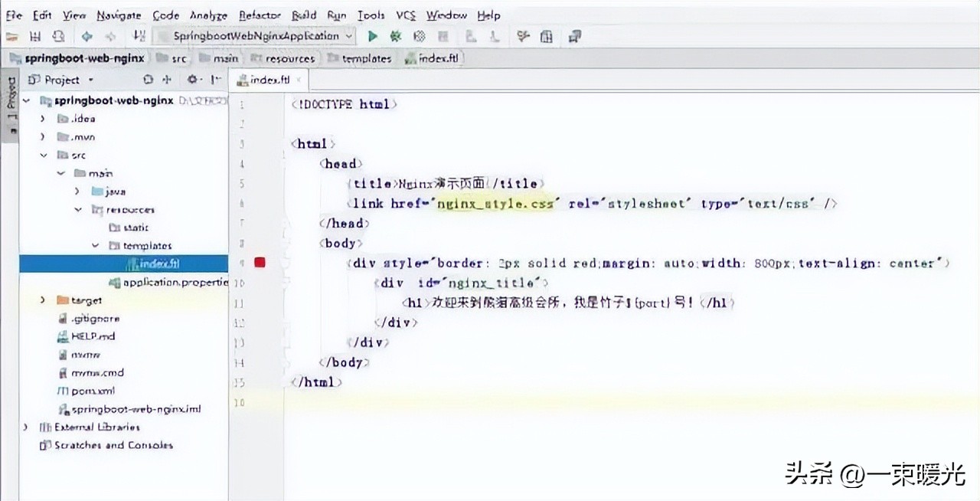Click the Open folder toolbar icon

pos(12,36)
